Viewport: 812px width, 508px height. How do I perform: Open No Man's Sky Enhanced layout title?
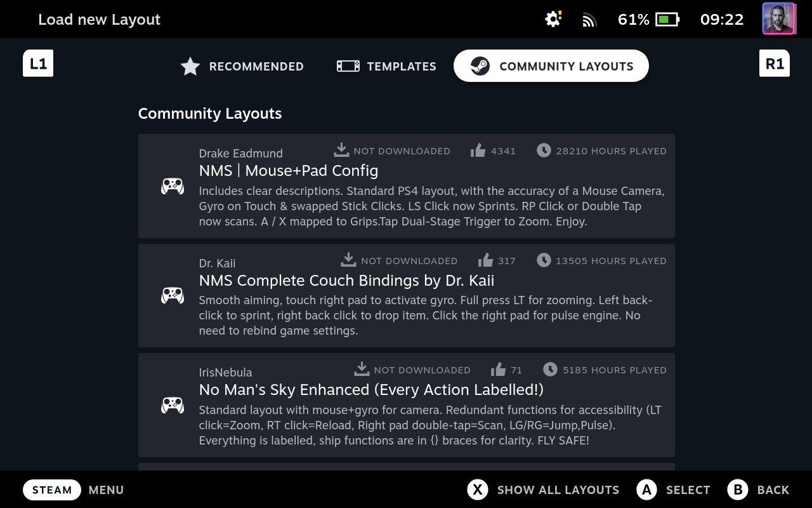tap(371, 389)
